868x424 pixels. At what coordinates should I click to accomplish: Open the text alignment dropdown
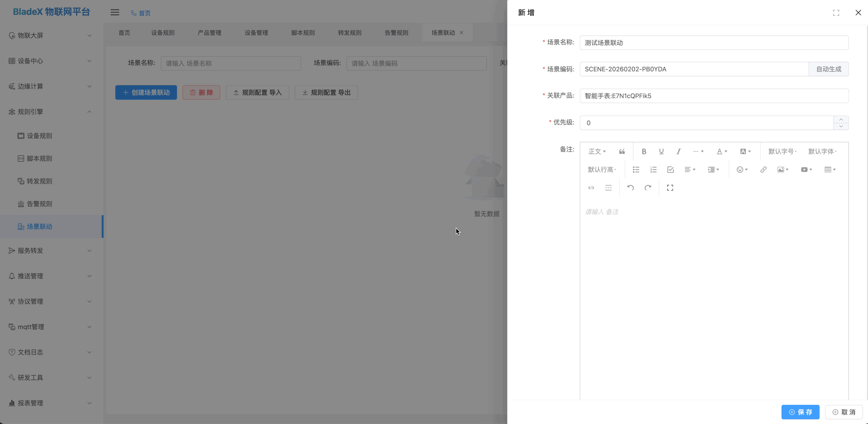[x=690, y=169]
